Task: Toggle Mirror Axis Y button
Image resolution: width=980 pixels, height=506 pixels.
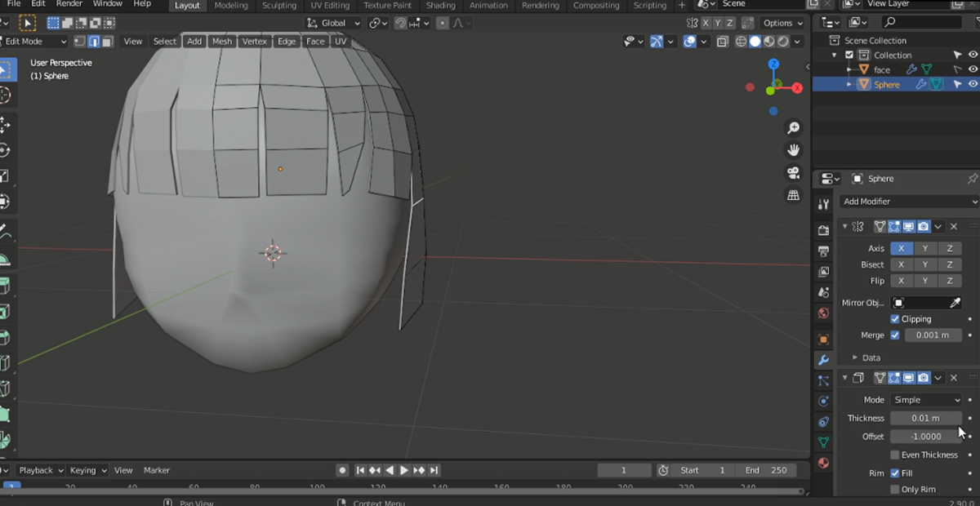Action: point(925,248)
